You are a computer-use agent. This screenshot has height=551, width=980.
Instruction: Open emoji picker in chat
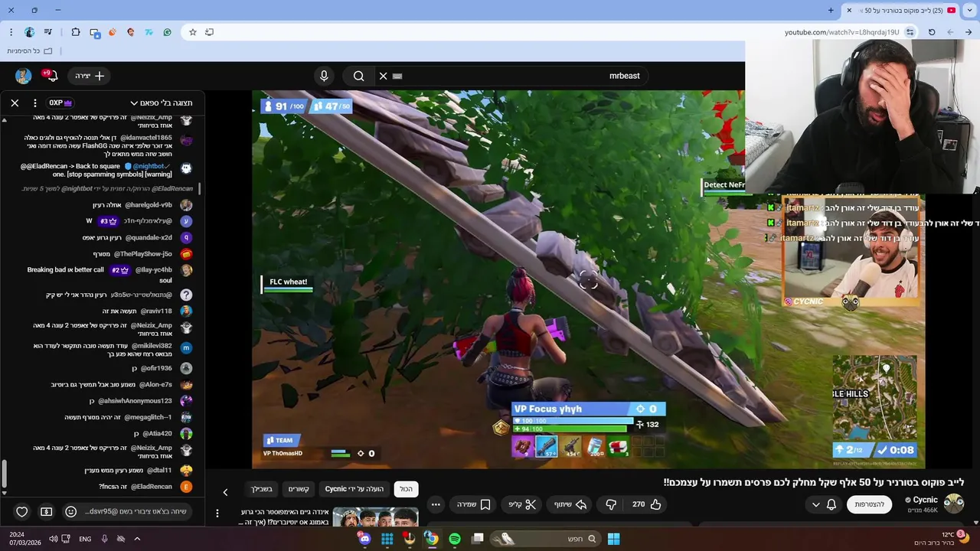(70, 511)
